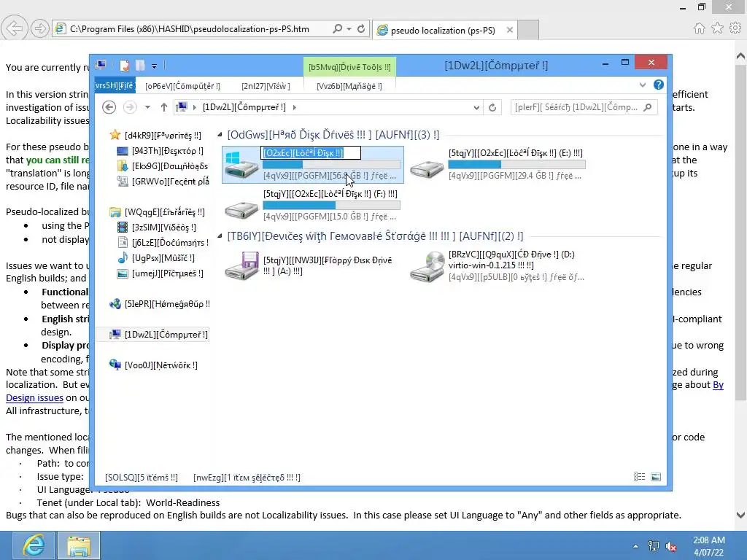747x560 pixels.
Task: Open the View ribbon tab
Action: tap(266, 86)
